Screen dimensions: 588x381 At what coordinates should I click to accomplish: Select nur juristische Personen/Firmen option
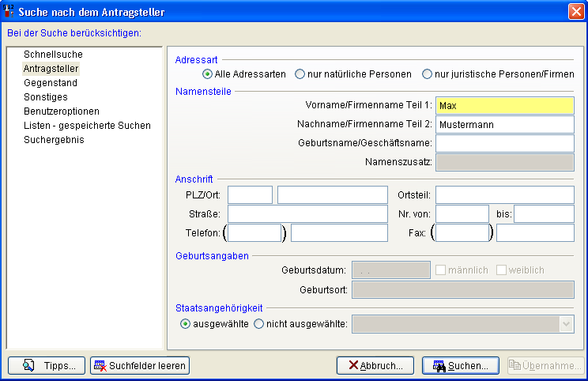pos(428,74)
